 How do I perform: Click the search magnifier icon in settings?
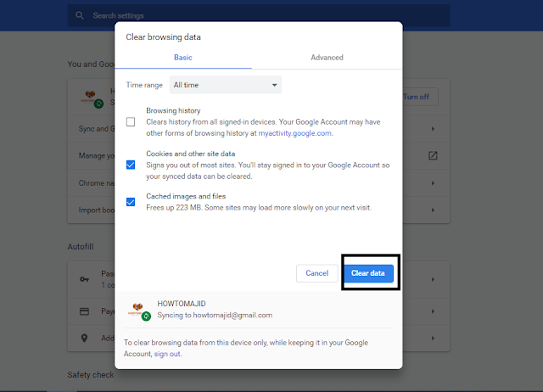point(80,15)
